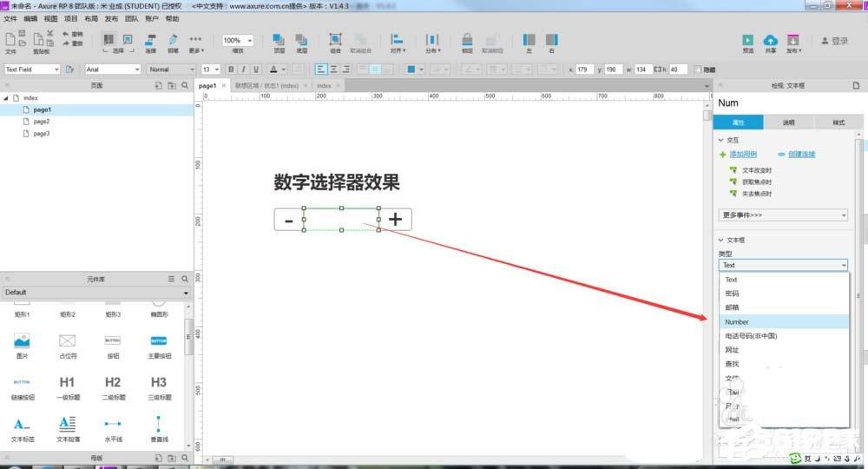Click the search icon in pages panel
The height and width of the screenshot is (469, 868).
(x=184, y=85)
